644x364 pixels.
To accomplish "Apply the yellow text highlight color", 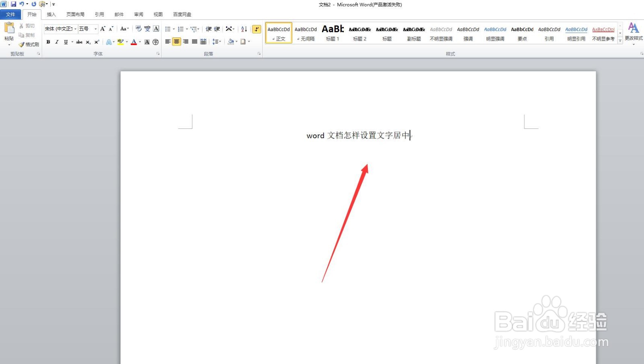I will point(120,42).
